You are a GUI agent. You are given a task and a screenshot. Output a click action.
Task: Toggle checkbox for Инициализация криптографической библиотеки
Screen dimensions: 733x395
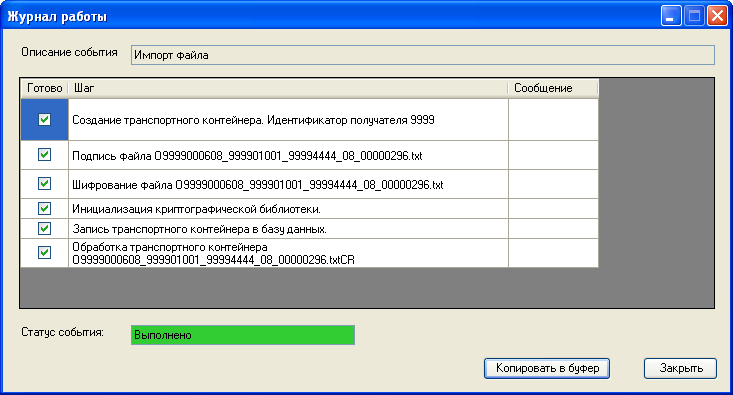click(44, 208)
